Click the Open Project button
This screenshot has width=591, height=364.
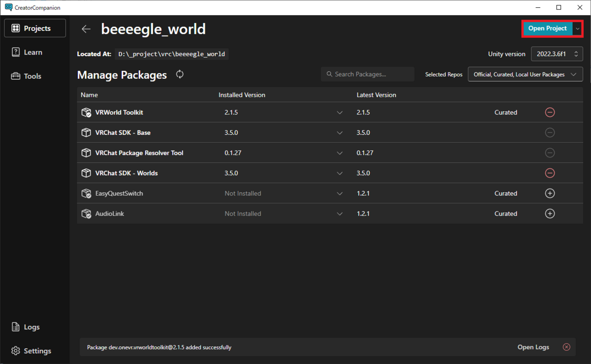(x=548, y=29)
